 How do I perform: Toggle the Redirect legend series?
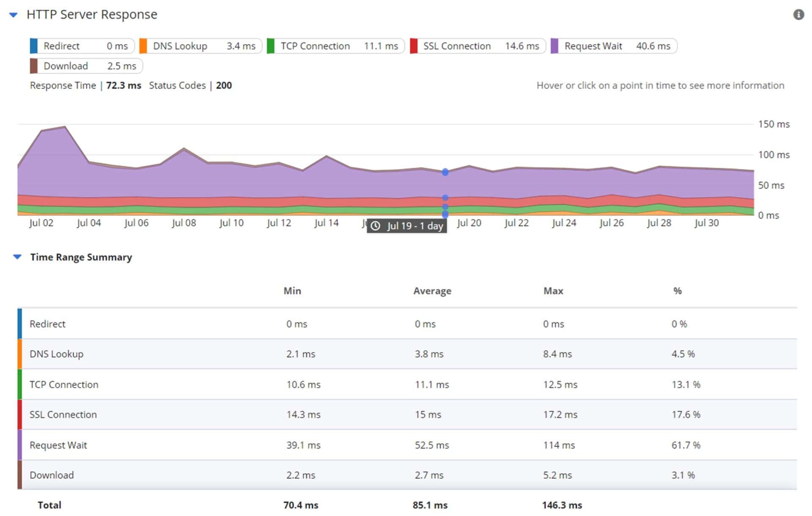pos(82,46)
